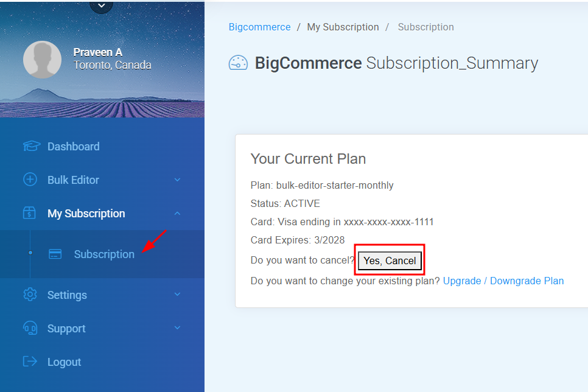
Task: Collapse the profile panel top chevron
Action: [x=101, y=5]
